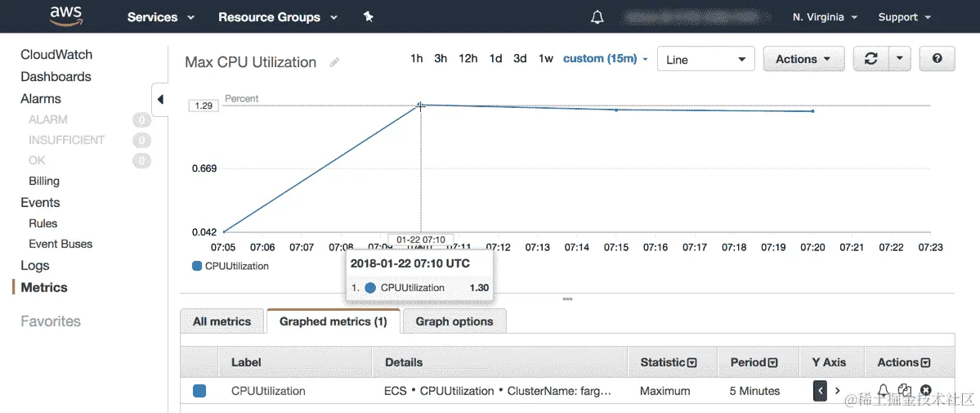This screenshot has height=413, width=980.
Task: Open Alarms in the sidebar
Action: click(41, 99)
